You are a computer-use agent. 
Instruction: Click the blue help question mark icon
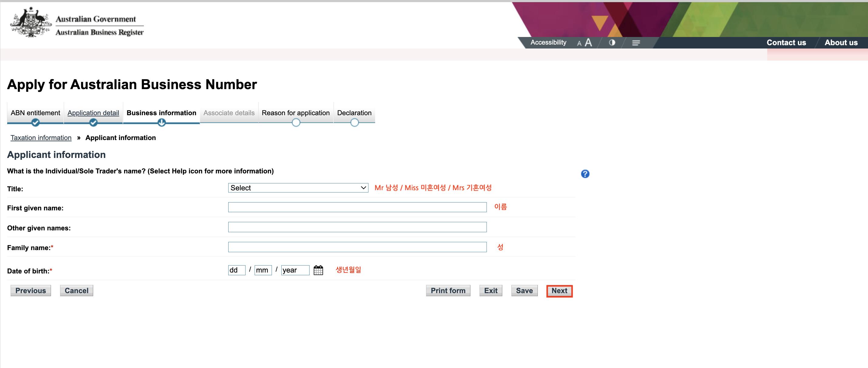(x=585, y=174)
